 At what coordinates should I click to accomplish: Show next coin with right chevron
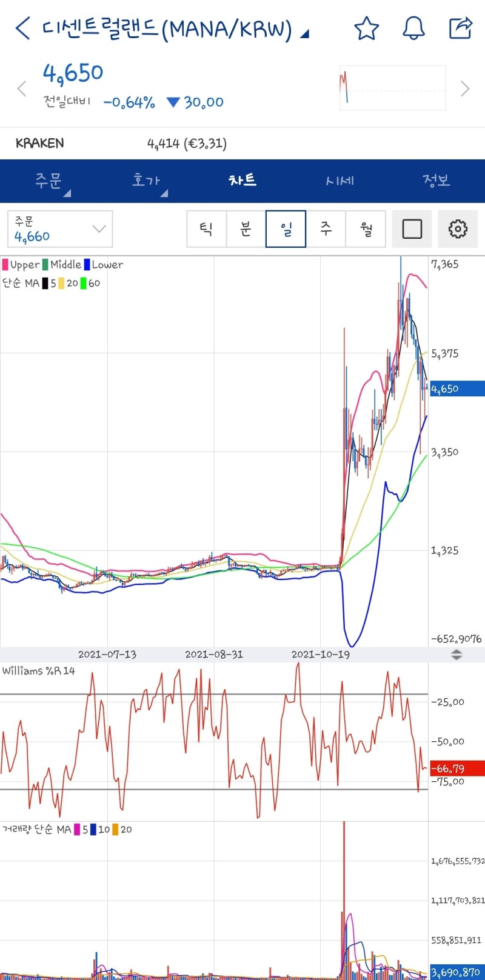point(465,89)
